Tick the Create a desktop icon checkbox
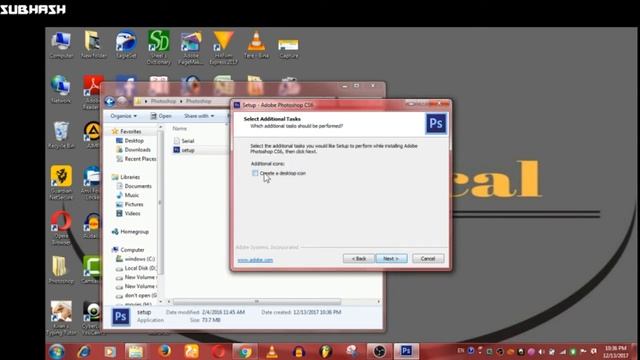 255,173
